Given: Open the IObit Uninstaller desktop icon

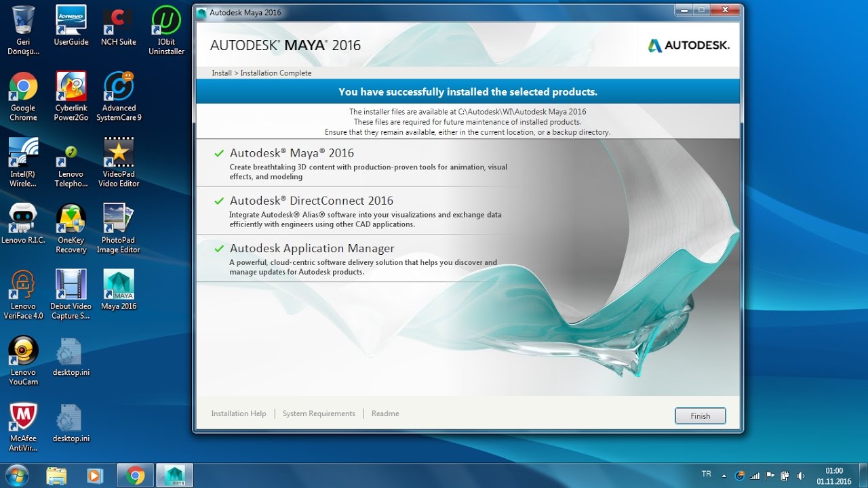Looking at the screenshot, I should (x=166, y=30).
